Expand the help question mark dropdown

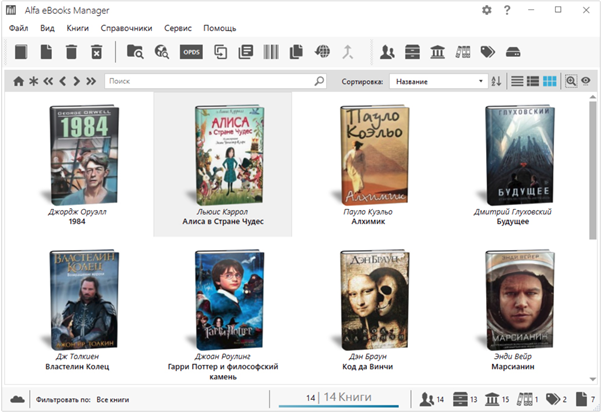(509, 10)
